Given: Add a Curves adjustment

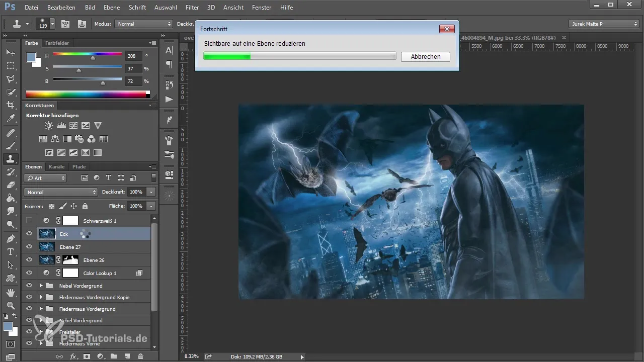Looking at the screenshot, I should point(73,126).
